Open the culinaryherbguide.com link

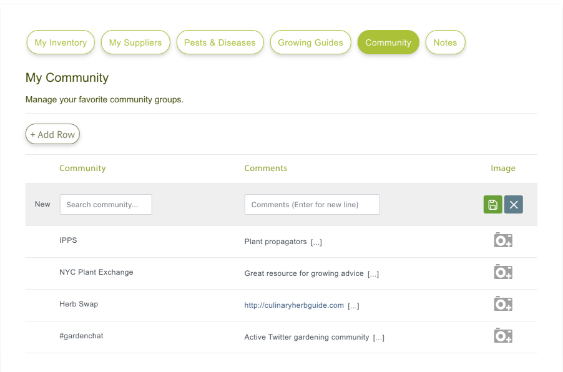294,306
